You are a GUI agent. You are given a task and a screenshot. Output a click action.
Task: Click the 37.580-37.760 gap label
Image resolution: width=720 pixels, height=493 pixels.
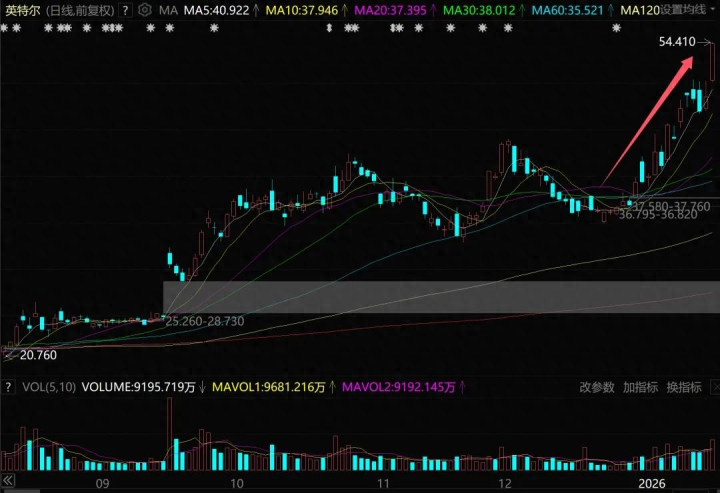click(x=671, y=207)
